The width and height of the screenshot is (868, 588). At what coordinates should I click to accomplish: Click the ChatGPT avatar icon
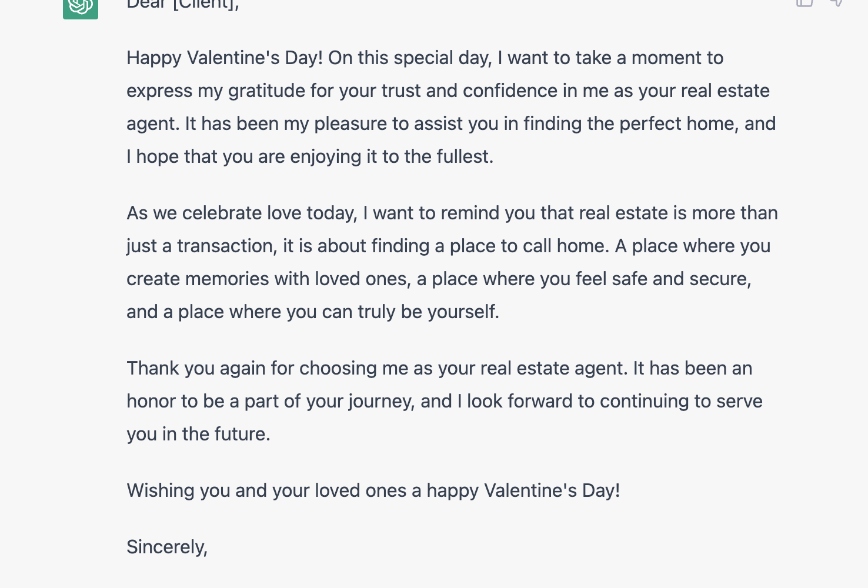pyautogui.click(x=81, y=7)
